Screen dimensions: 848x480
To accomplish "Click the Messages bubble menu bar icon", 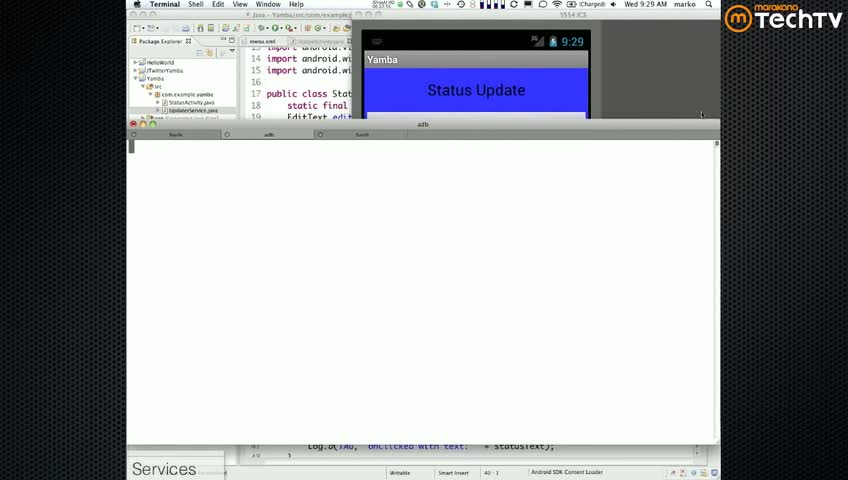I will (x=542, y=4).
